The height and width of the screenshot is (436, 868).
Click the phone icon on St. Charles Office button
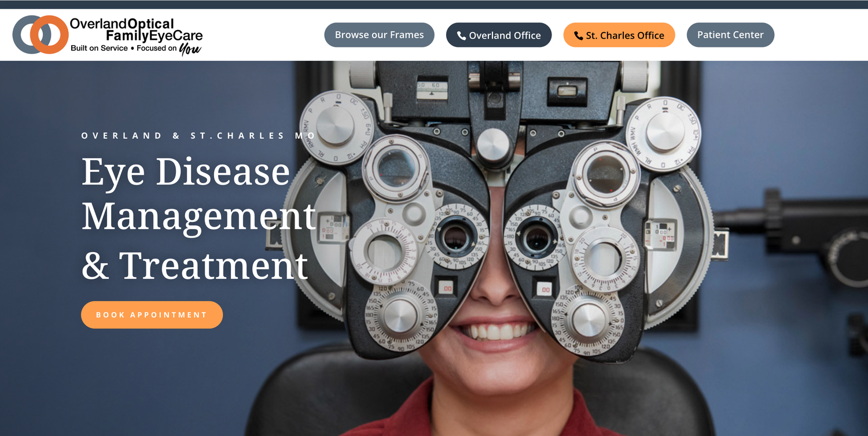pyautogui.click(x=578, y=36)
